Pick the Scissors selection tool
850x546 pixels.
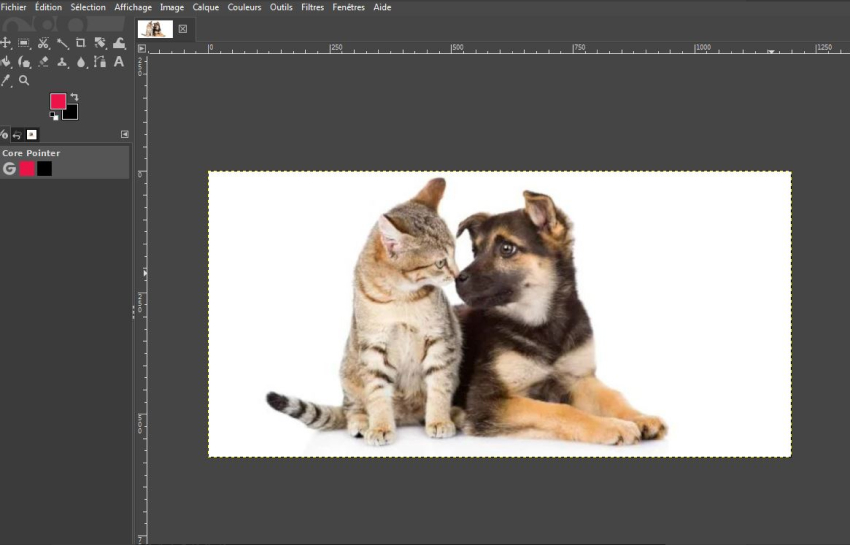(x=43, y=43)
